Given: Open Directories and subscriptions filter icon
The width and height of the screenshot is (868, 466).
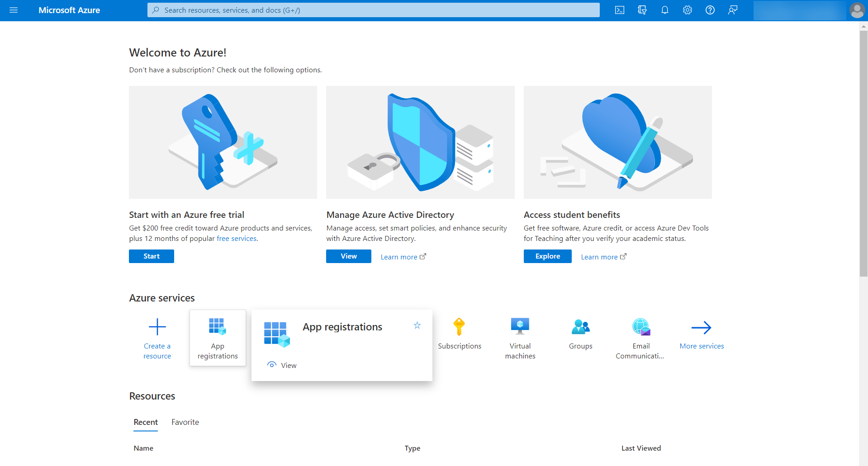Looking at the screenshot, I should [642, 10].
